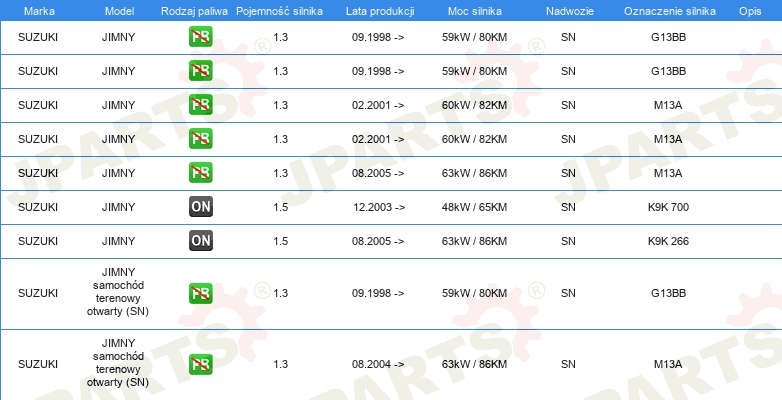Screen dimensions: 782x400
Task: Click 08.2005 -> in the K9K 266 row
Action: tap(378, 241)
